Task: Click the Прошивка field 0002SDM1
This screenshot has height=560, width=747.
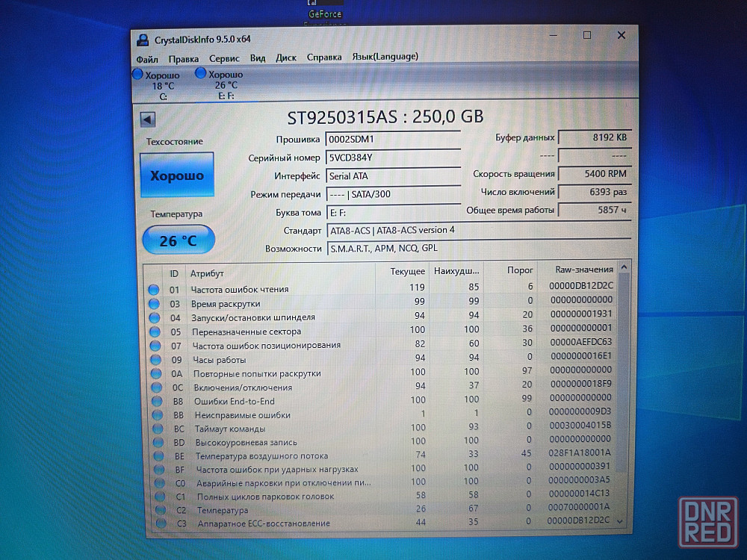Action: pos(393,139)
